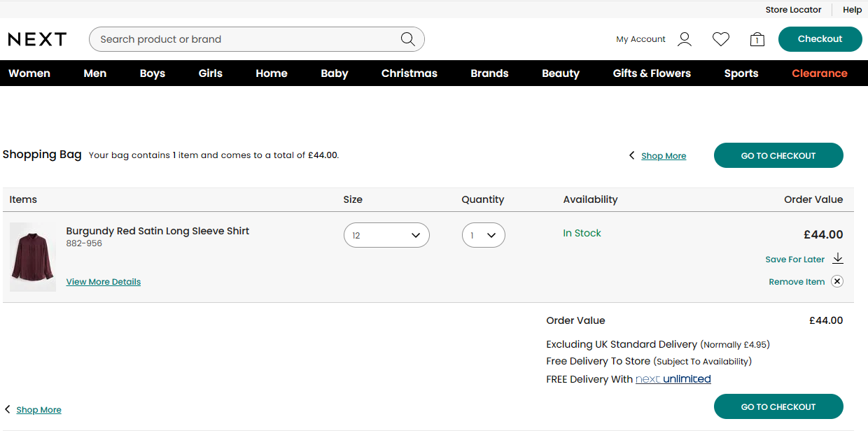Click the search magnifier icon
Screen dimensions: 868x433
coord(407,39)
